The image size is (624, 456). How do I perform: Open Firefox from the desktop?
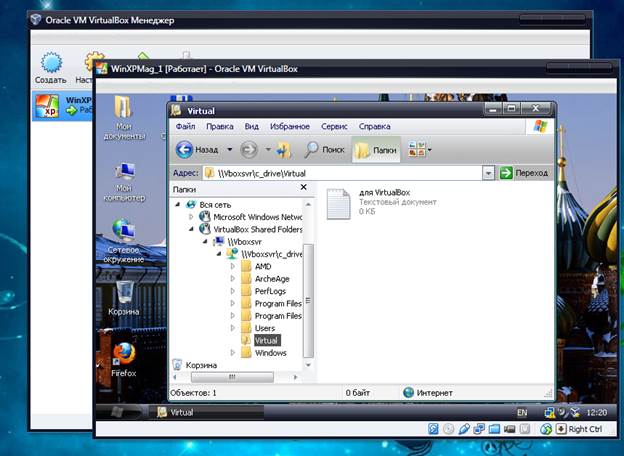click(124, 355)
